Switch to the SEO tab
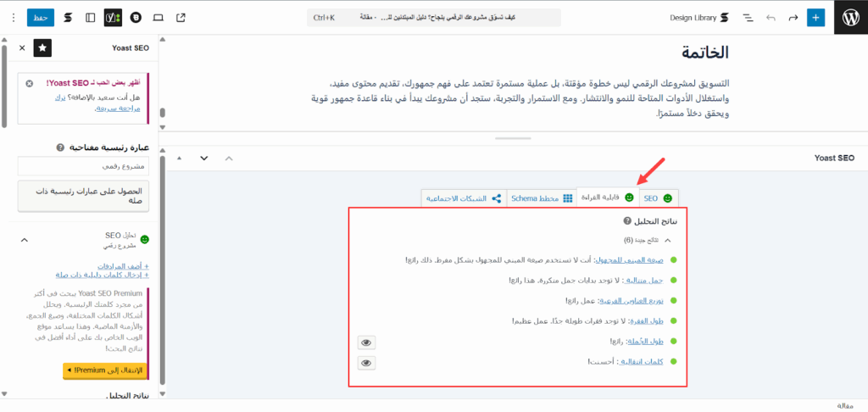The image size is (868, 412). 658,198
